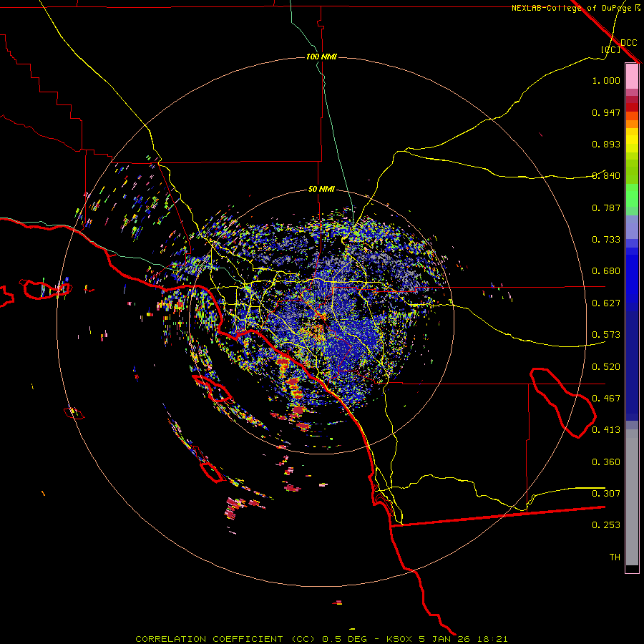Click the 0.413 scale value
This screenshot has height=644, width=644.
[x=606, y=430]
